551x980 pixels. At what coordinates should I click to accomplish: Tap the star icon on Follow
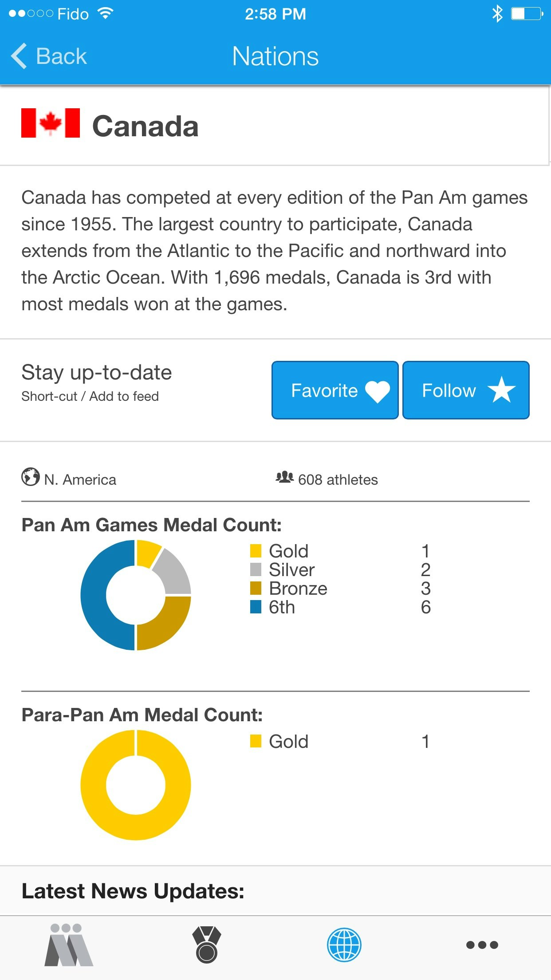502,390
